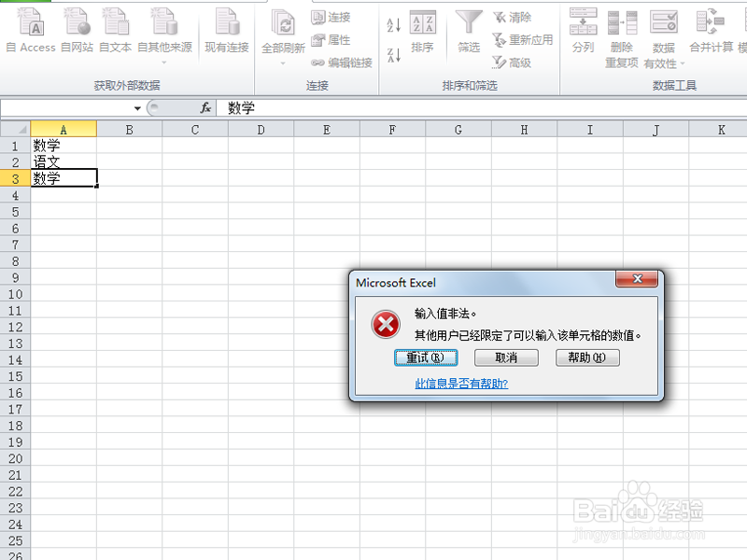
Task: Import data using 自文本 icon
Action: tap(115, 30)
